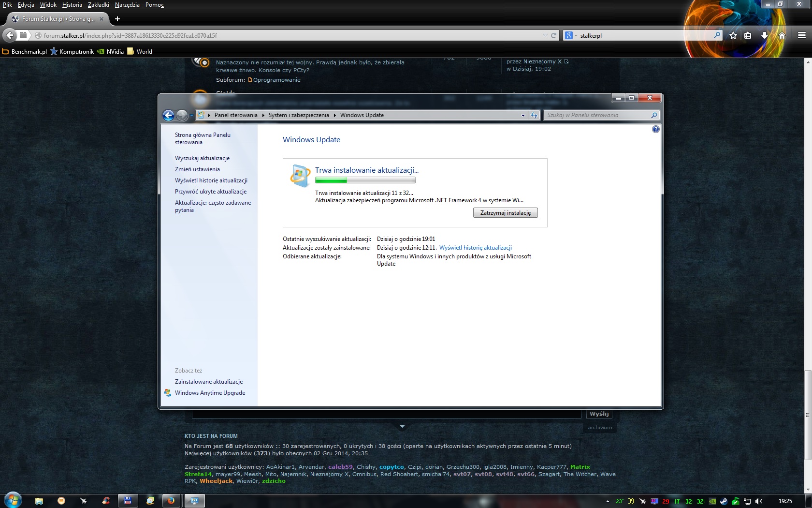
Task: Click the update installation progress bar
Action: click(365, 180)
